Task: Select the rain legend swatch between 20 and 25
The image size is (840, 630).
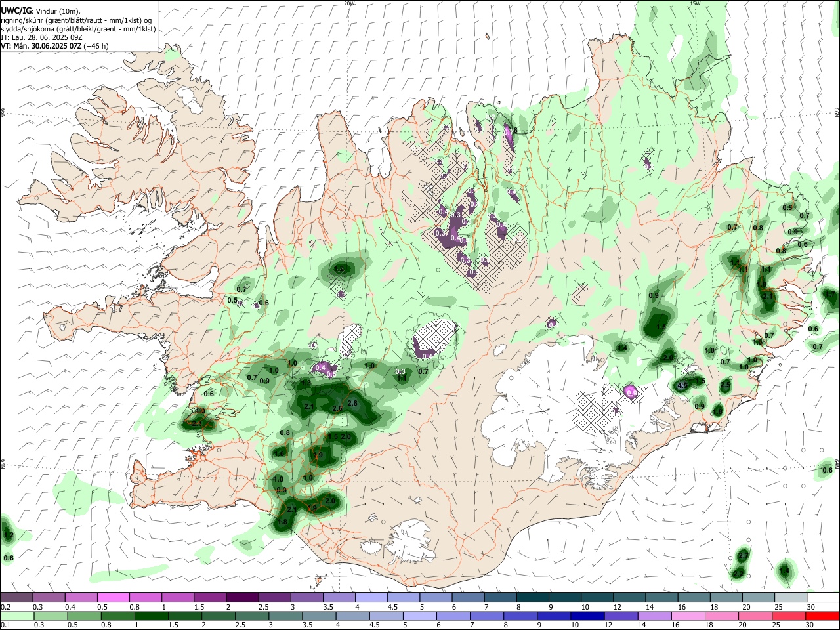Action: (x=754, y=616)
